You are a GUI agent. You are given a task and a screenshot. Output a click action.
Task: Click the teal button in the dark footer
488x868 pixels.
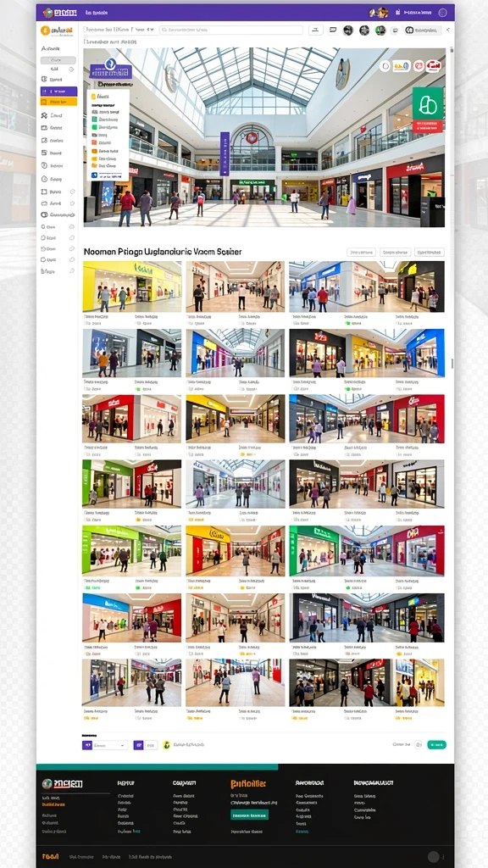(x=250, y=815)
